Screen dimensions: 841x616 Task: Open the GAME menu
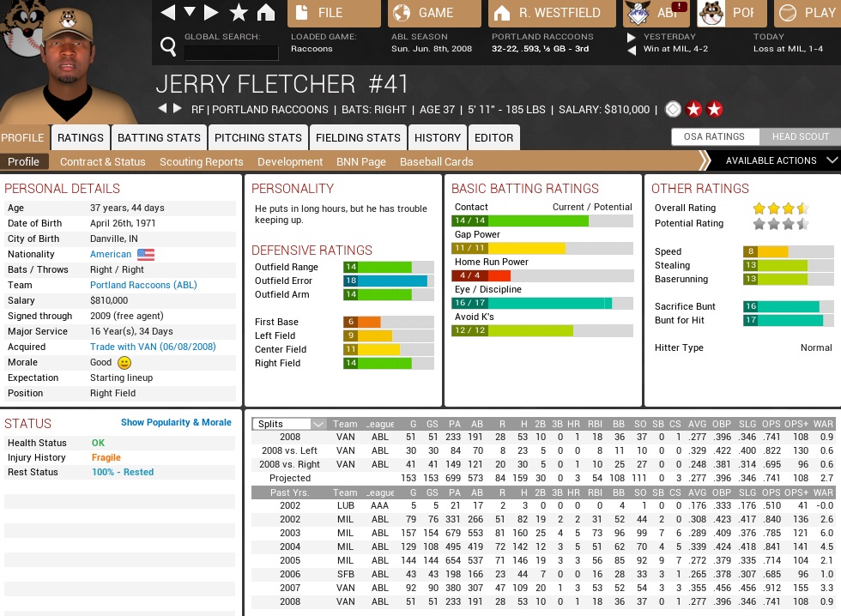[434, 13]
